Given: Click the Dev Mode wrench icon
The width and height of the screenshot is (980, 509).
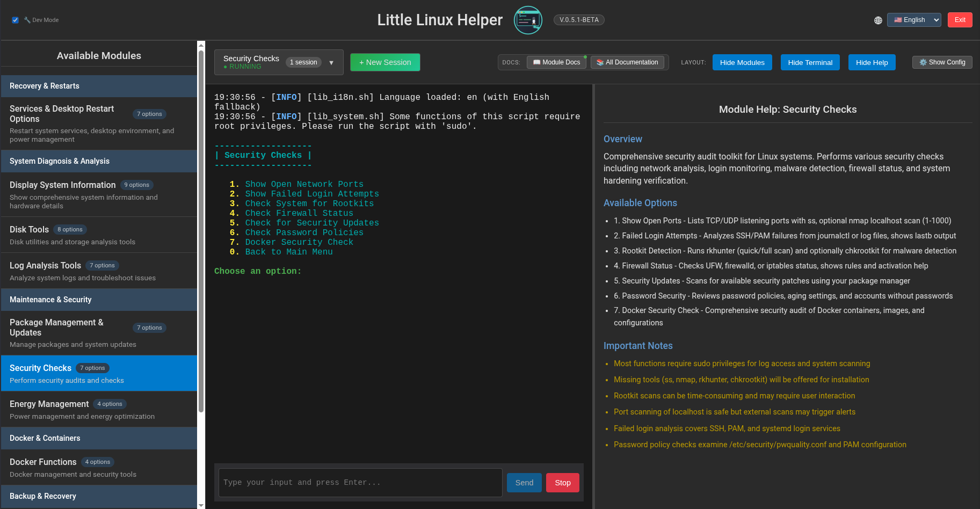Looking at the screenshot, I should pyautogui.click(x=27, y=20).
